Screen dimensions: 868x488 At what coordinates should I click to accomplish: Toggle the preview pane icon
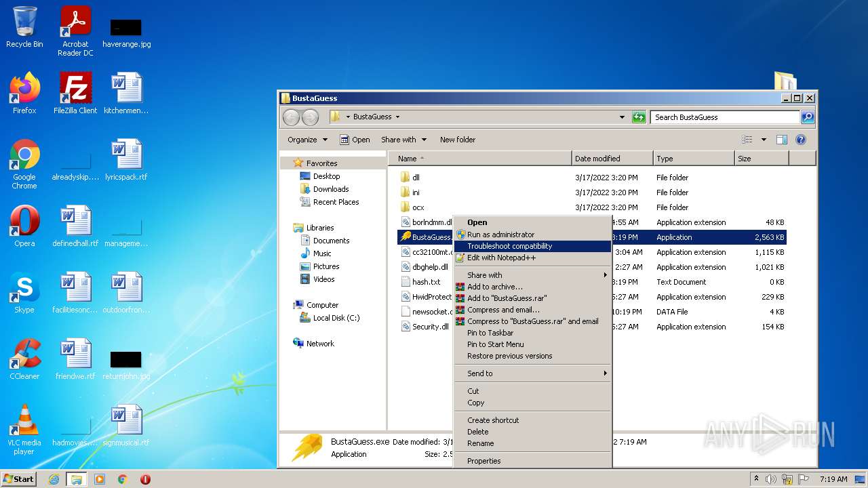pyautogui.click(x=781, y=140)
